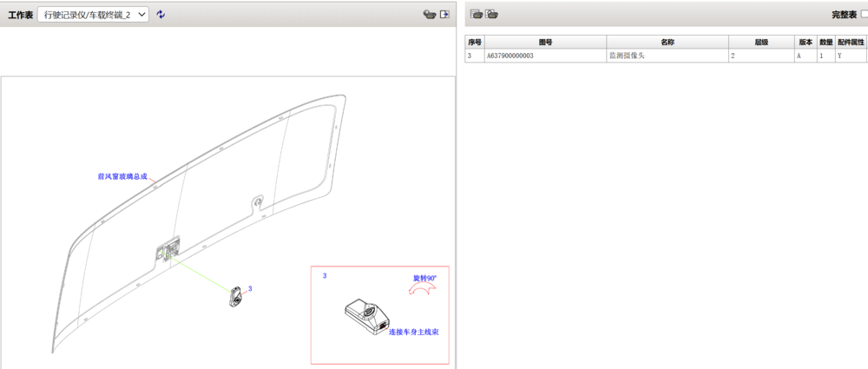Click the 前风窗玻璃总成 label in diagram
The width and height of the screenshot is (868, 369).
(x=122, y=177)
